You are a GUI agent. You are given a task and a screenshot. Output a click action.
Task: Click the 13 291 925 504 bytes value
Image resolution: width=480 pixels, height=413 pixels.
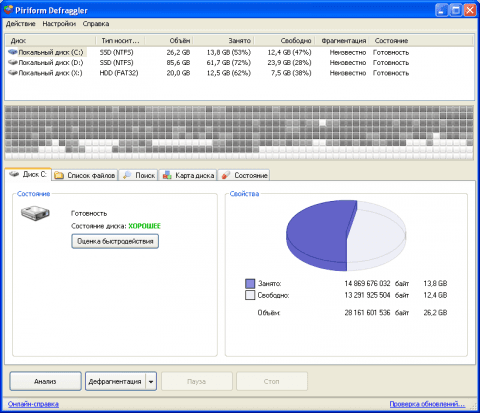[367, 295]
